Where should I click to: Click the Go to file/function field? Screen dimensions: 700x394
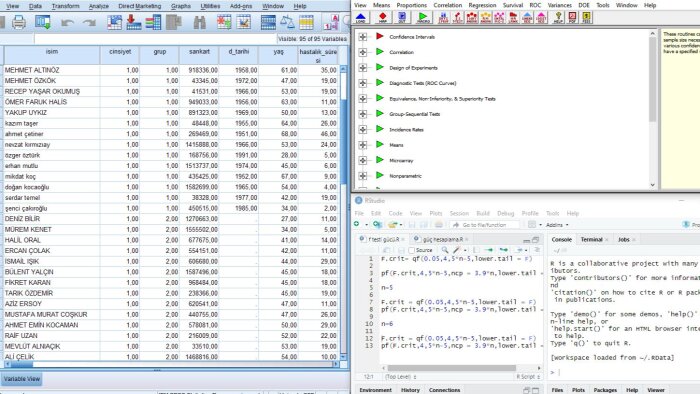click(485, 225)
